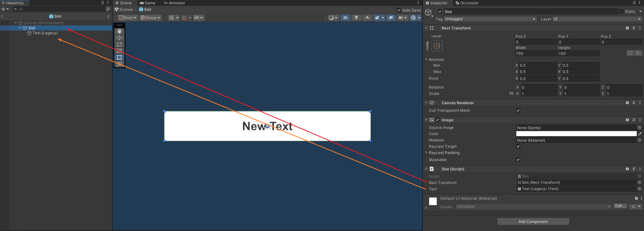This screenshot has width=644, height=231.
Task: Switch to the Animator tab
Action: click(175, 3)
